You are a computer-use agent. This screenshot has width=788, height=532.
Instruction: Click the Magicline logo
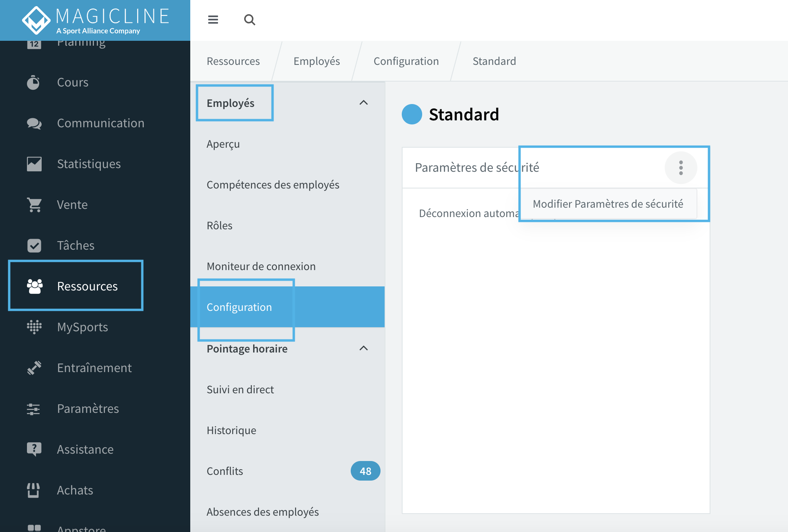click(x=95, y=20)
